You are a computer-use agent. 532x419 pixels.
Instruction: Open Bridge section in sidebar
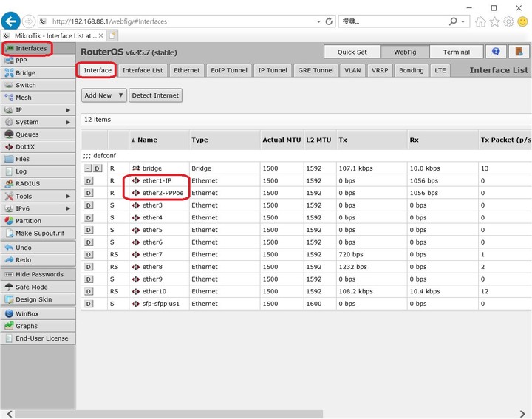38,73
